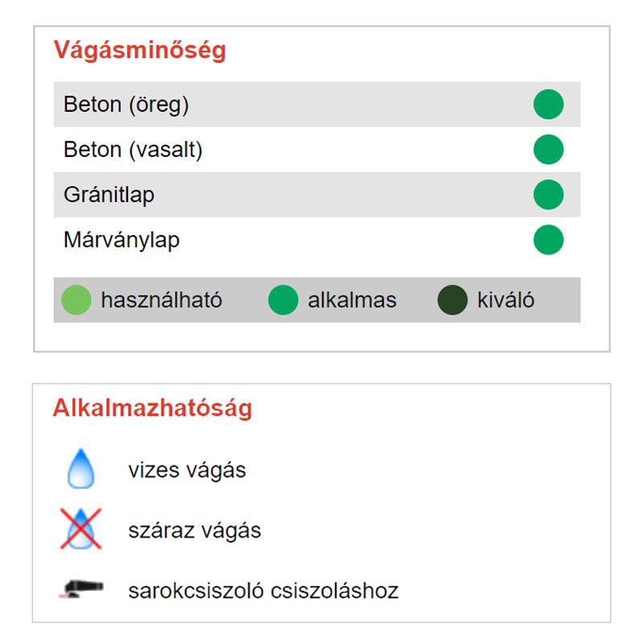Viewport: 644px width, 644px height.
Task: Select the Márványlap row label
Action: tap(122, 240)
